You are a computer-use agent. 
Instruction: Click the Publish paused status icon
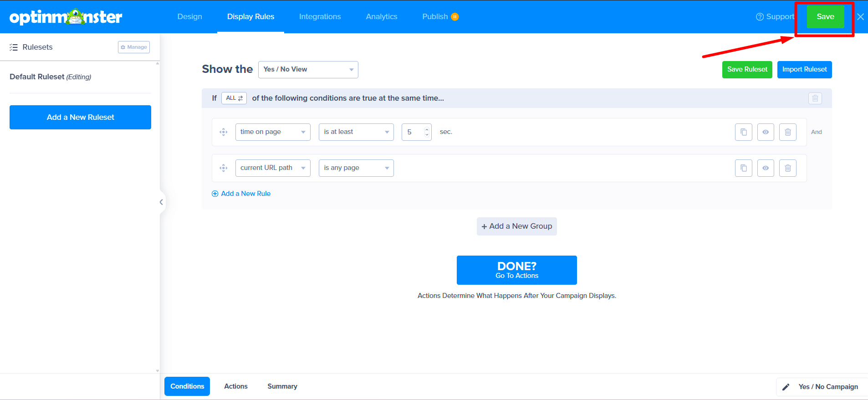coord(454,17)
